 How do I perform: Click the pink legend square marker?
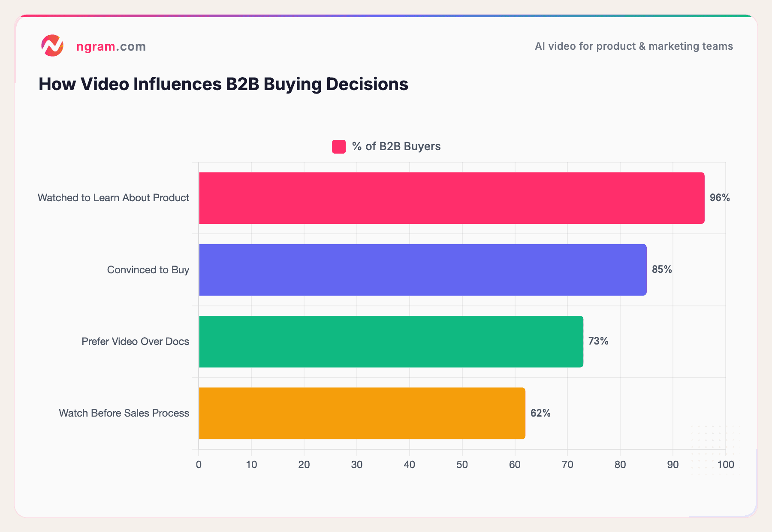[x=338, y=146]
